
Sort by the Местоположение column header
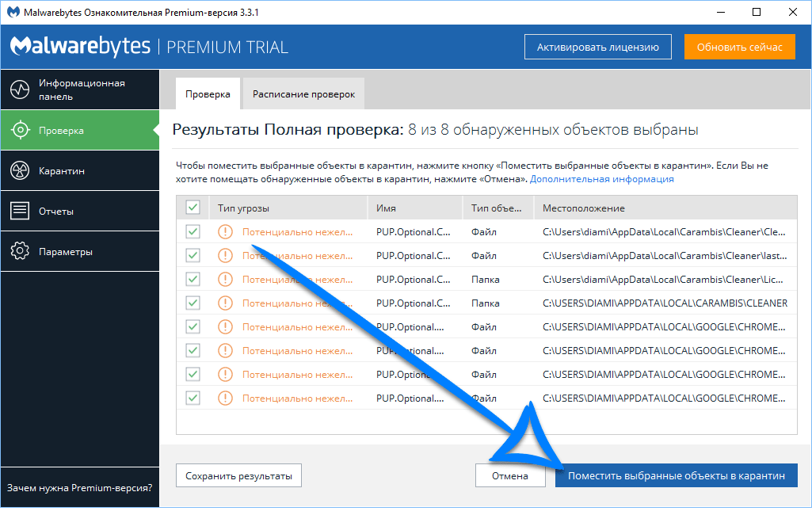pos(584,208)
